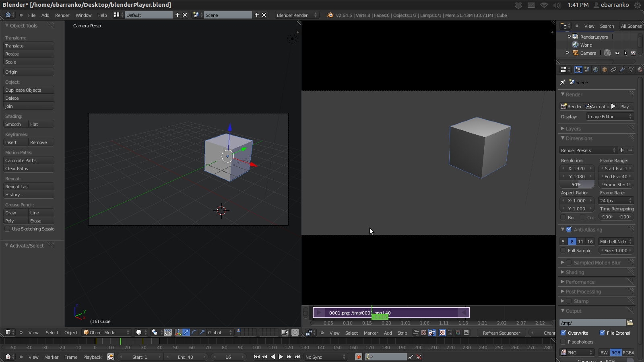The width and height of the screenshot is (644, 362).
Task: Click the Refresh Sequencer button
Action: tap(501, 333)
